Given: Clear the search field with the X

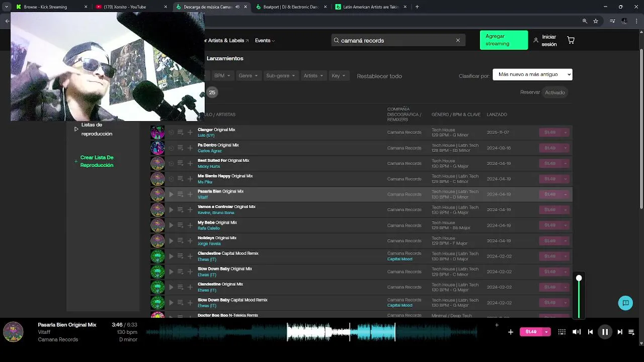Looking at the screenshot, I should coord(458,40).
